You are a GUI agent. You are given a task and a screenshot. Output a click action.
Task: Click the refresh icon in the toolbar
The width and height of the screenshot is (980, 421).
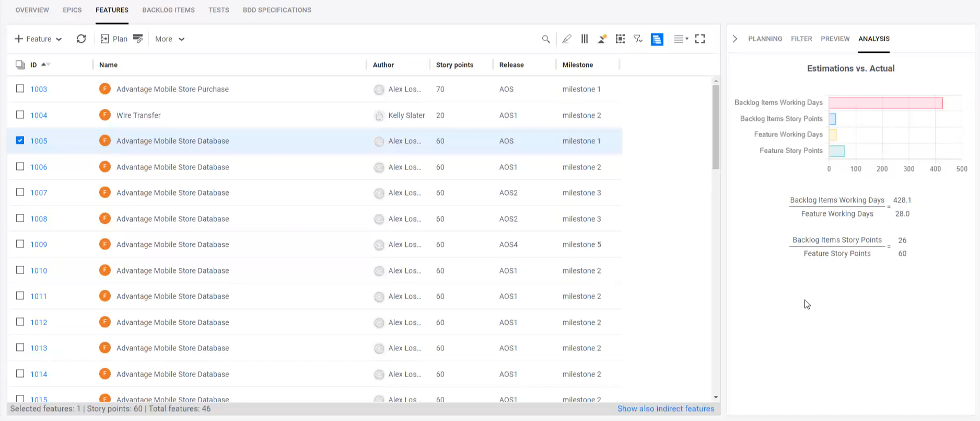[81, 39]
